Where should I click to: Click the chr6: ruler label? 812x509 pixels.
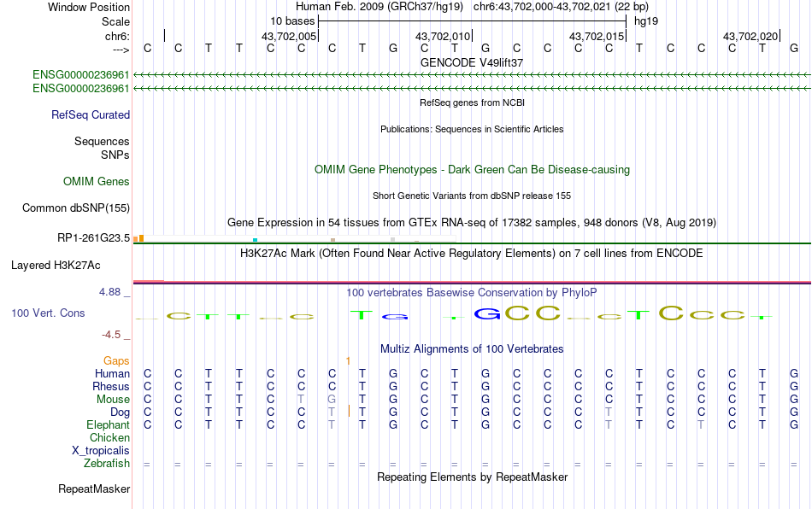pos(117,36)
